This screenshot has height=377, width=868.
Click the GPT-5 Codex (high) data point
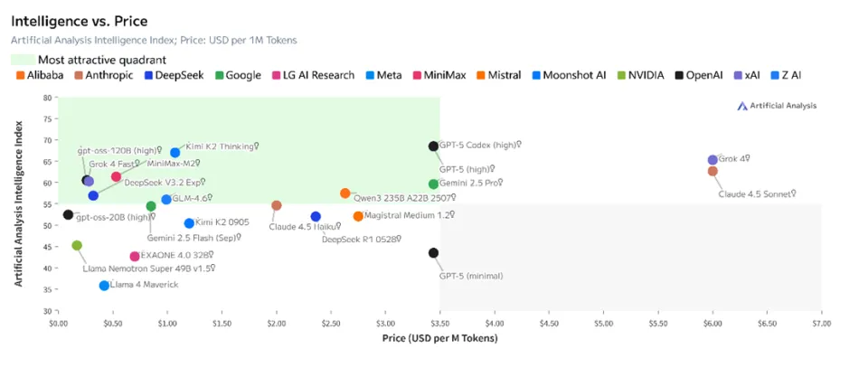pyautogui.click(x=434, y=146)
